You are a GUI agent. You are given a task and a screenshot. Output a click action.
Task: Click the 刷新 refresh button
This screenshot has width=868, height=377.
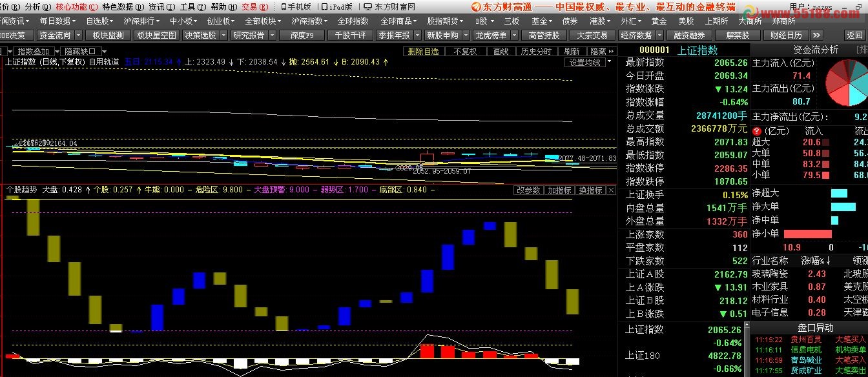[x=572, y=51]
